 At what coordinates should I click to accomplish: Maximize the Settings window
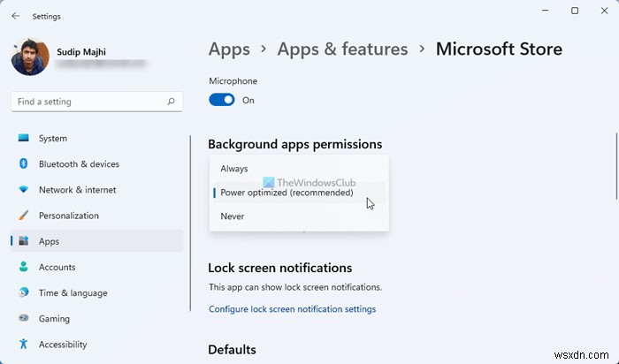pyautogui.click(x=575, y=11)
